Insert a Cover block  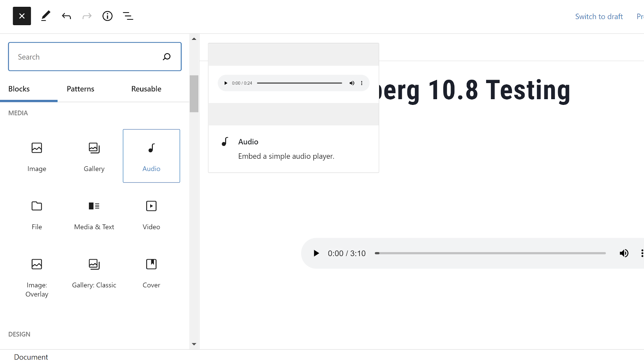[151, 273]
